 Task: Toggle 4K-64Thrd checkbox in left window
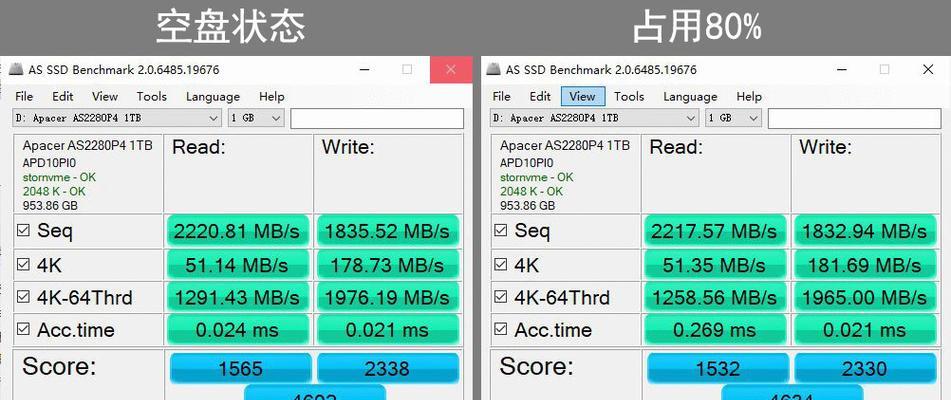(x=23, y=297)
